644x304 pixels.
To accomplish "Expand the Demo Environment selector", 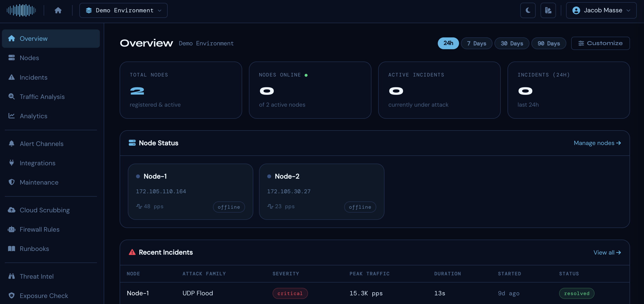I will click(x=123, y=10).
